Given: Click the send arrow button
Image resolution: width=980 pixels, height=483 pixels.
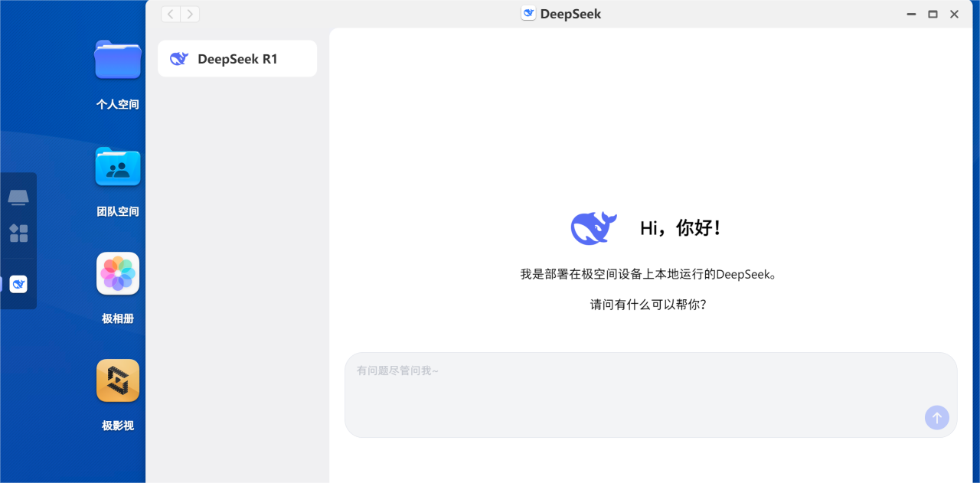Looking at the screenshot, I should 936,418.
